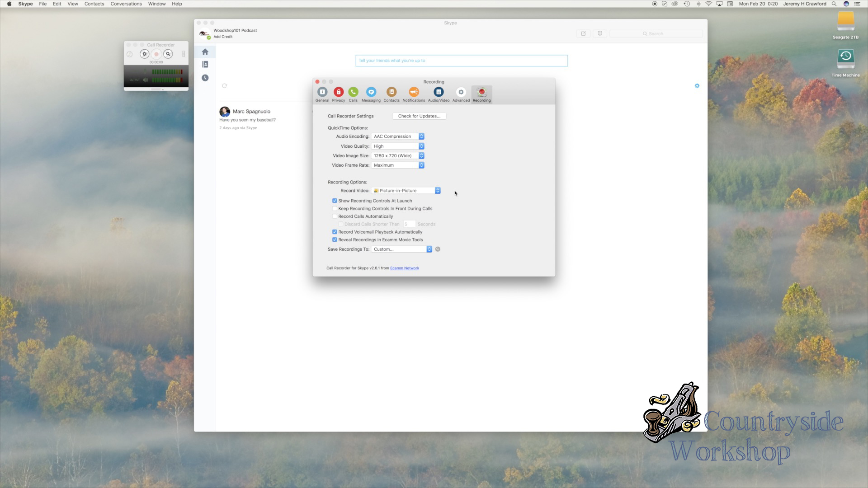
Task: Open the Ecamm Network link
Action: (405, 268)
